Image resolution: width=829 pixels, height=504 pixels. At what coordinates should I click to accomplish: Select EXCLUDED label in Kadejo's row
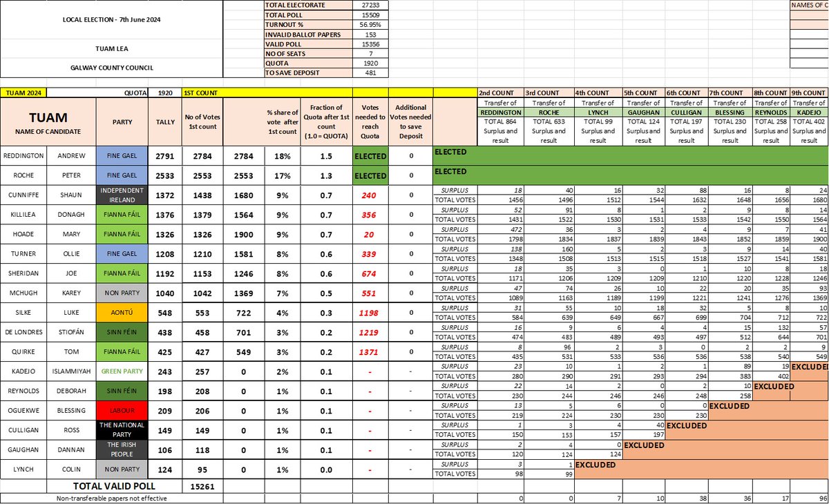coord(810,369)
